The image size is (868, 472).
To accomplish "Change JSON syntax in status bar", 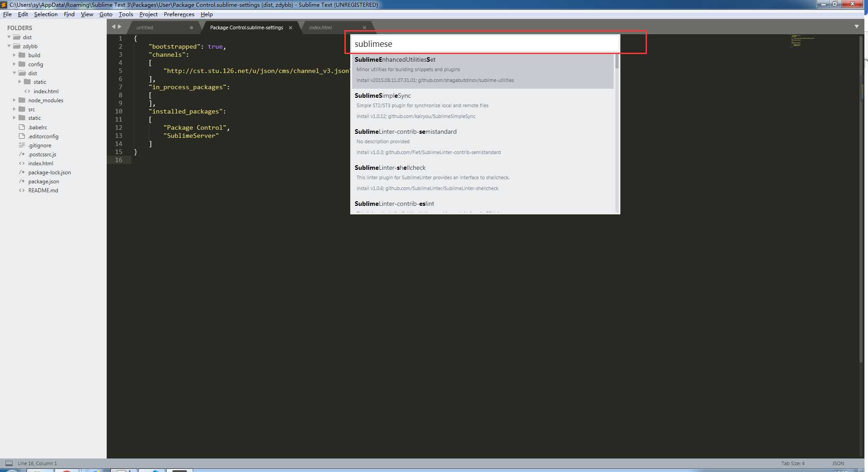I will click(x=838, y=463).
